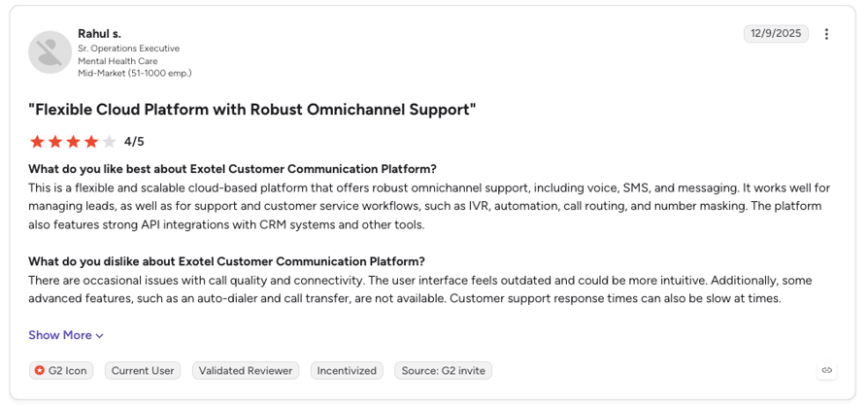Screen dimensions: 868x406
Task: Select the Current User badge
Action: pyautogui.click(x=143, y=371)
